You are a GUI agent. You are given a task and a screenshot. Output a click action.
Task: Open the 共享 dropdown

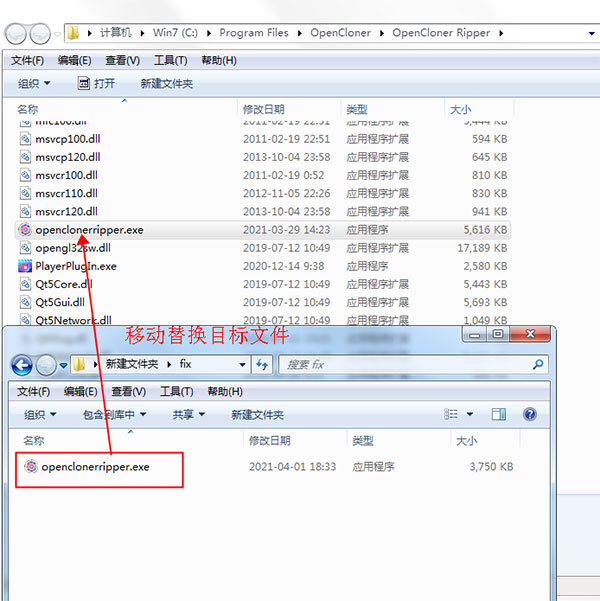click(x=189, y=414)
